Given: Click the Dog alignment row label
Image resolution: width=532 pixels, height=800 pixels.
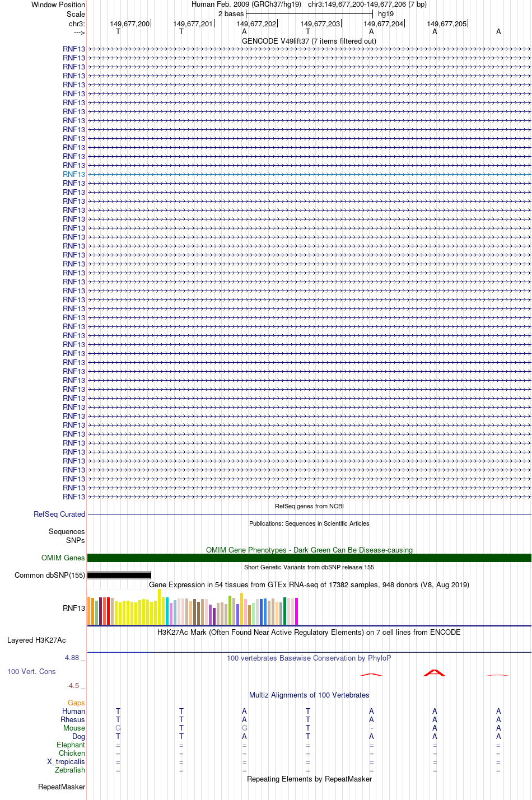Looking at the screenshot, I should [x=78, y=736].
